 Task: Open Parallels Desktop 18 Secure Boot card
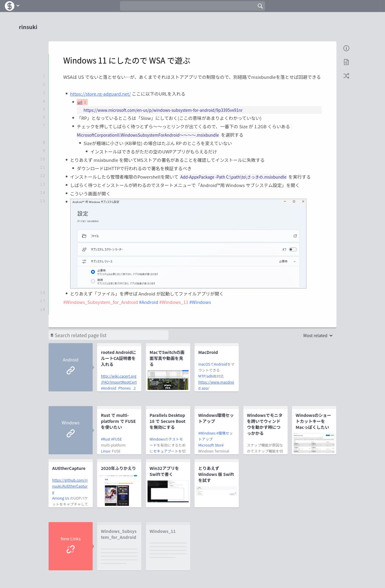[x=168, y=430]
